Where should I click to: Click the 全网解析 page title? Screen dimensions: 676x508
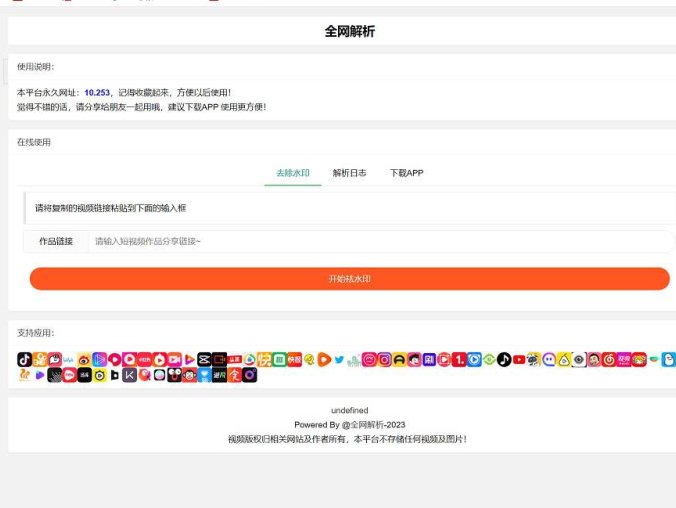pyautogui.click(x=350, y=31)
